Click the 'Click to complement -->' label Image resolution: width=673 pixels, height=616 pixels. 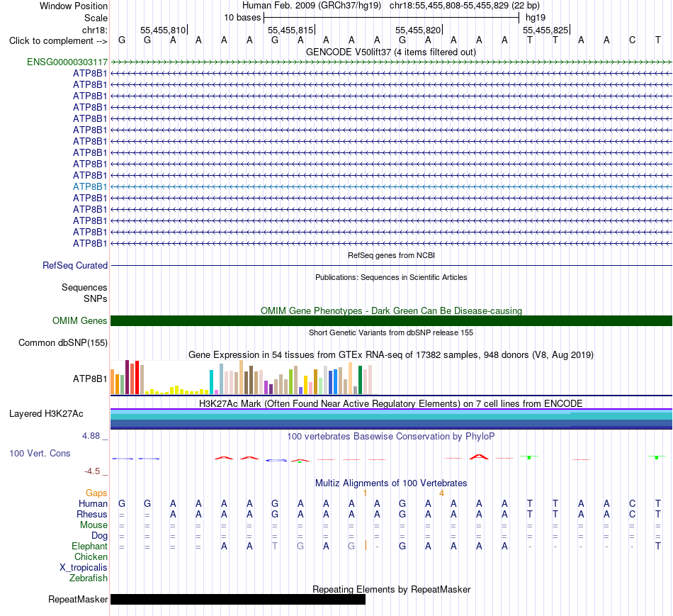(58, 41)
